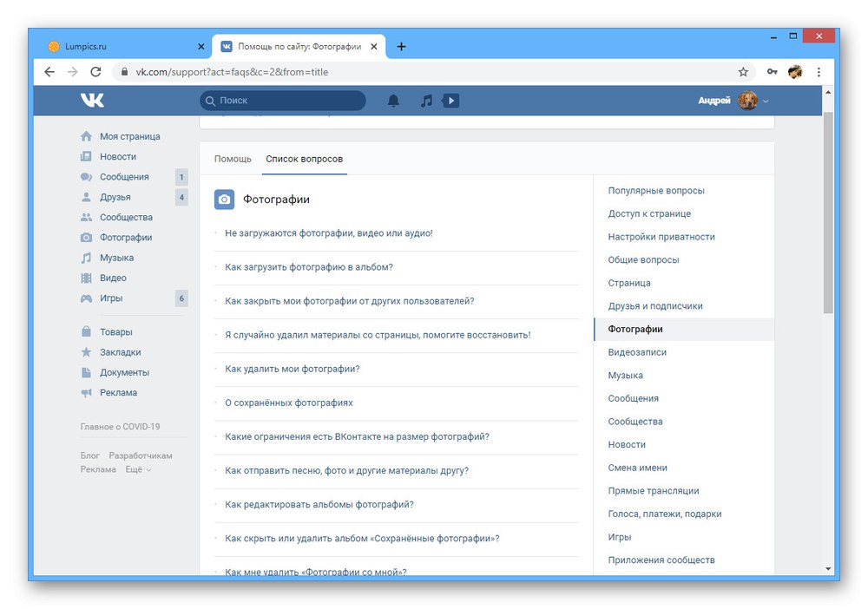The width and height of the screenshot is (868, 609).
Task: Open Как редактировать альбомы фотографий?
Action: coord(319,504)
